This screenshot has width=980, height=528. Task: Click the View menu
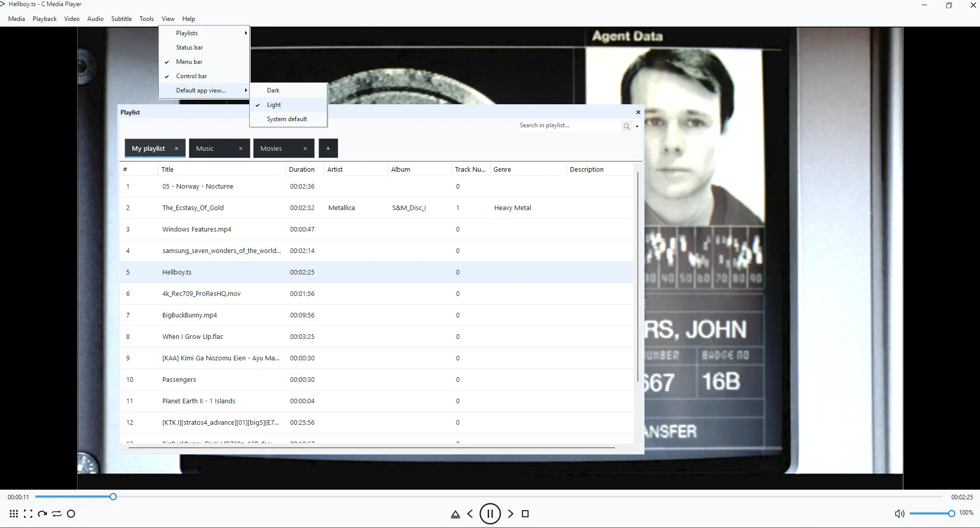168,19
